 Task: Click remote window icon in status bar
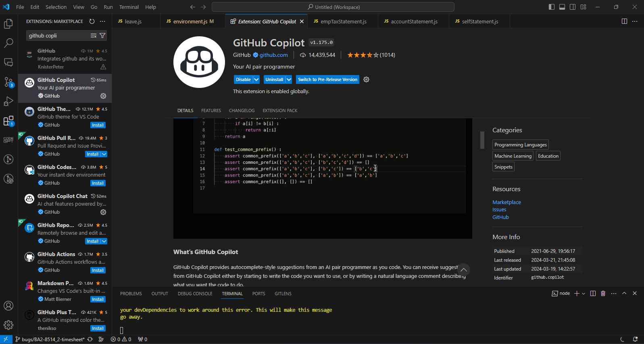6,339
